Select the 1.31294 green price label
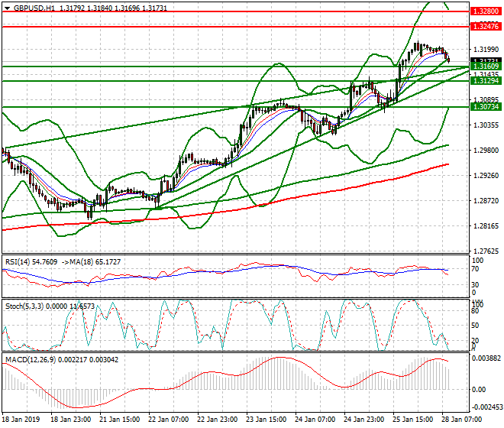The width and height of the screenshot is (504, 428). (x=486, y=81)
